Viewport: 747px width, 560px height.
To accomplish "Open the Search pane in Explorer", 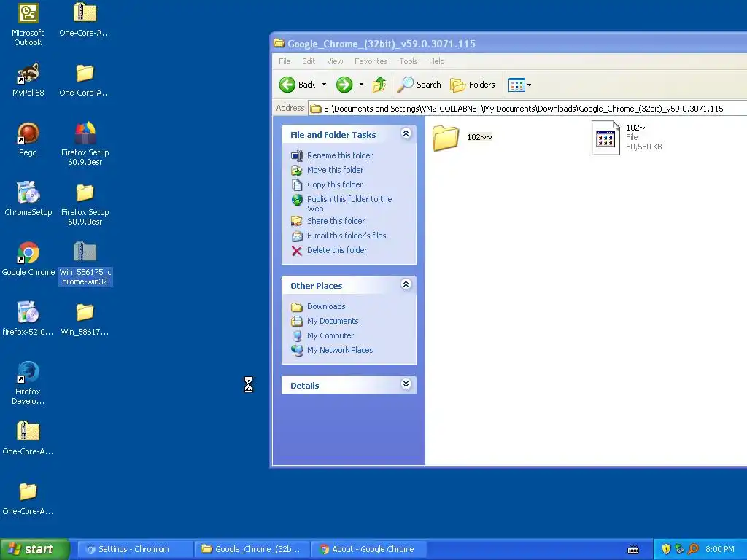I will 419,85.
